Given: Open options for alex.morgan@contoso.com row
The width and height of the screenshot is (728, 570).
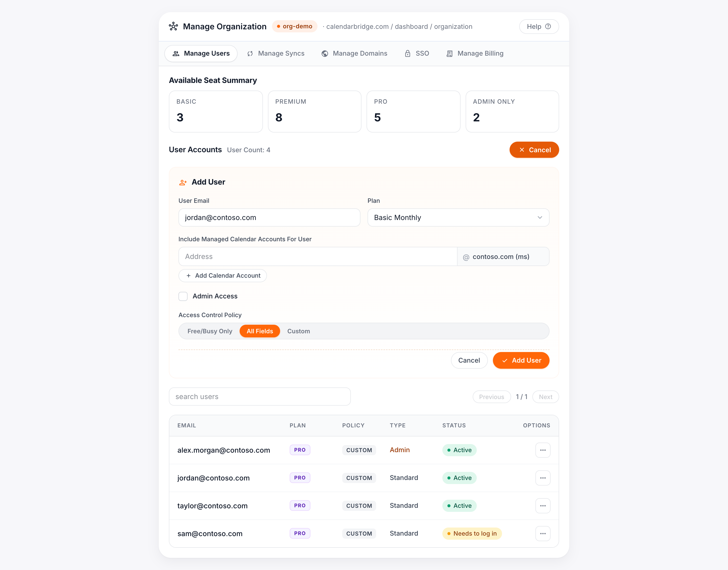Looking at the screenshot, I should pyautogui.click(x=543, y=450).
